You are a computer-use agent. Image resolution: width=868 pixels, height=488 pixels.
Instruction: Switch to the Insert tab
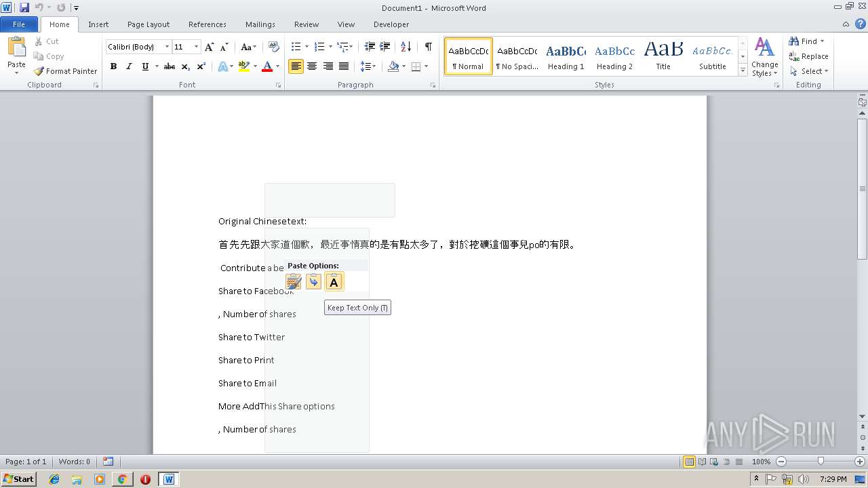98,24
